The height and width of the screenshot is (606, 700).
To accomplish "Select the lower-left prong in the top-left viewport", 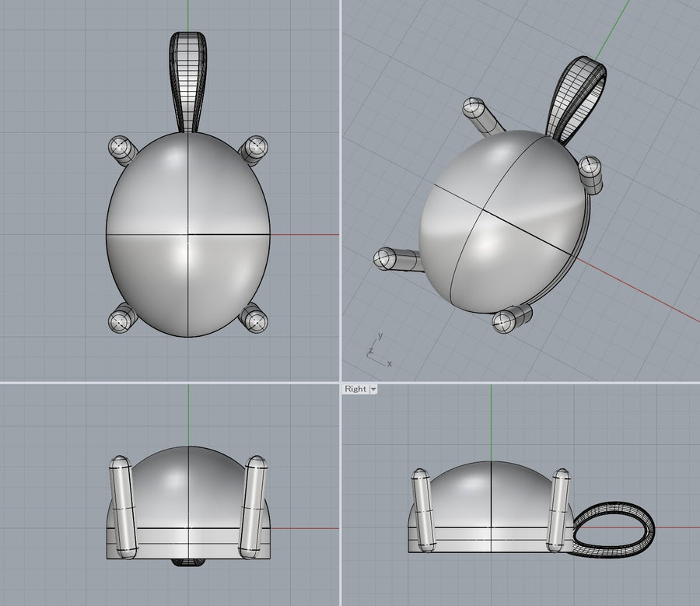I will 121,318.
